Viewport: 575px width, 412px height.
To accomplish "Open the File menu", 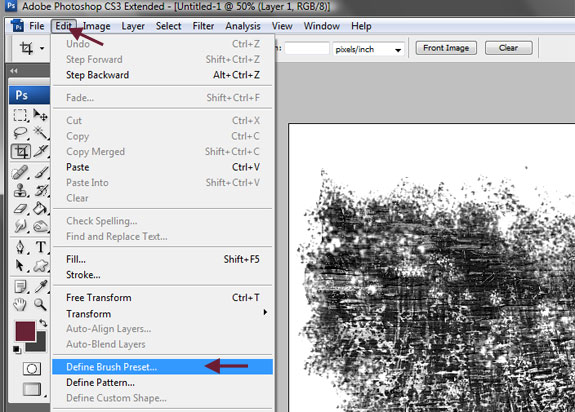I will point(37,26).
